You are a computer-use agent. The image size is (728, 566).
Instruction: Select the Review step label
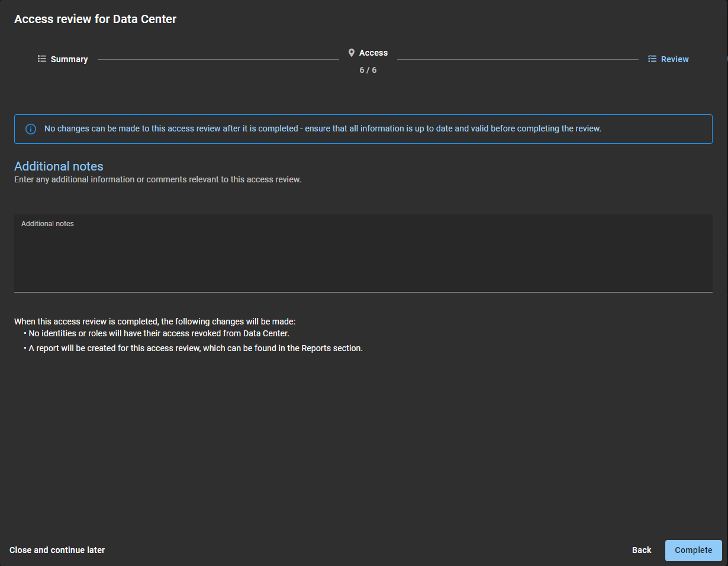click(x=675, y=59)
